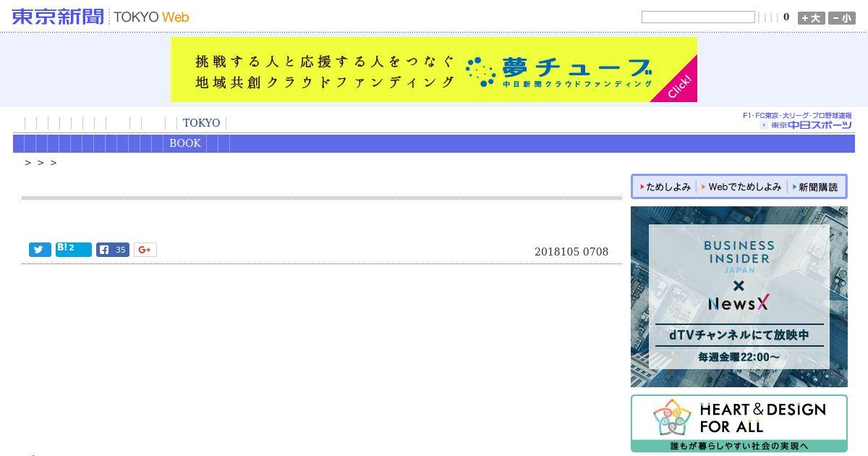The image size is (868, 456).
Task: Click the article timestamp 2018105 0708
Action: 571,252
